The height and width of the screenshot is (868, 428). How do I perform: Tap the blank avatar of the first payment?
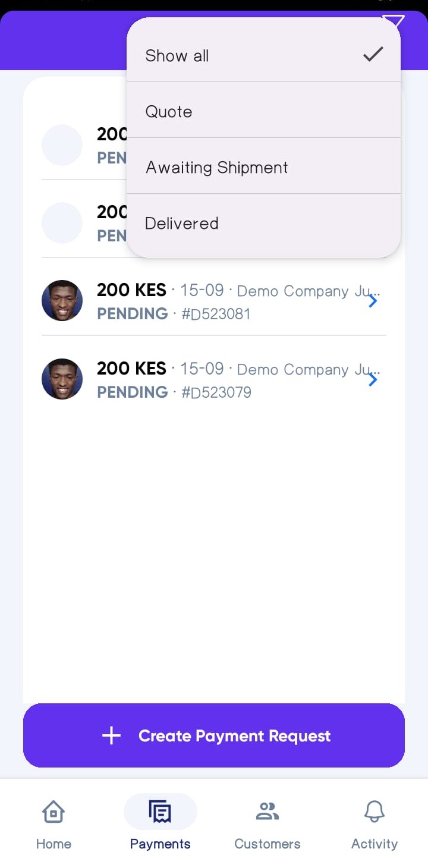click(x=62, y=145)
